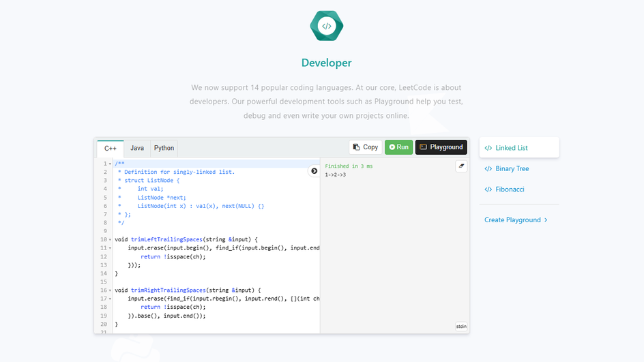Click the play icon in Run button
The height and width of the screenshot is (362, 644).
click(x=392, y=147)
